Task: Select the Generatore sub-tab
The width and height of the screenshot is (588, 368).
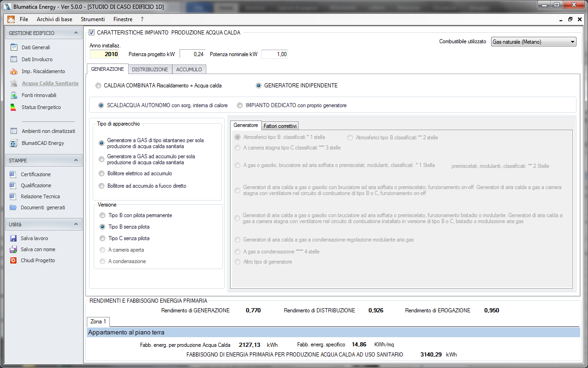Action: [246, 125]
